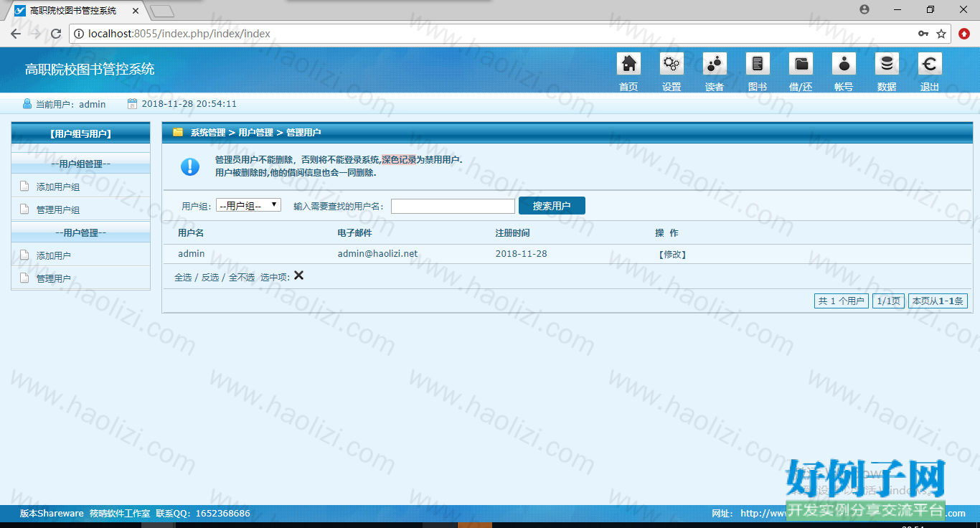Click the 1/1页 pagination button
980x528 pixels.
tap(889, 301)
